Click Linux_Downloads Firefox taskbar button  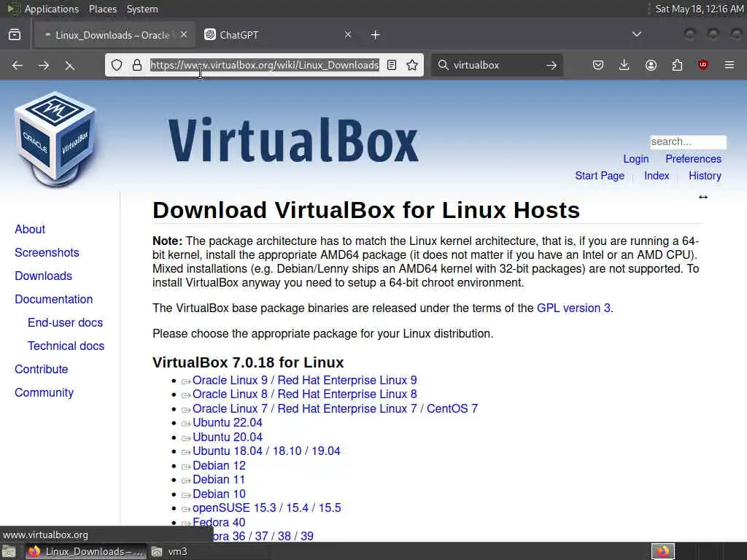[86, 552]
